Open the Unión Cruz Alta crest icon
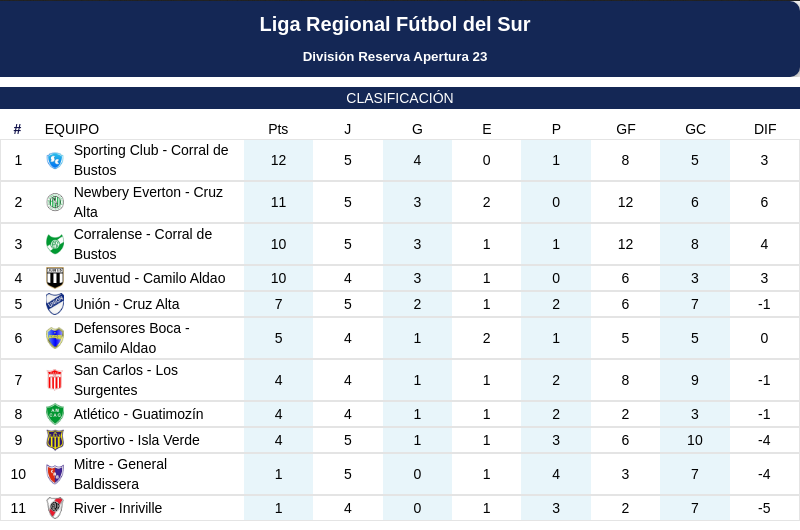The height and width of the screenshot is (530, 800). (x=55, y=304)
